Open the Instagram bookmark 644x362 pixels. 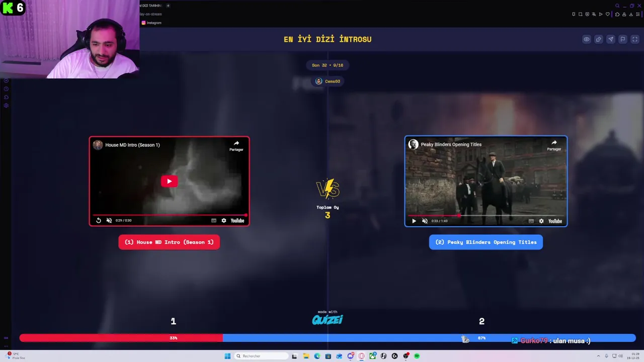[151, 23]
